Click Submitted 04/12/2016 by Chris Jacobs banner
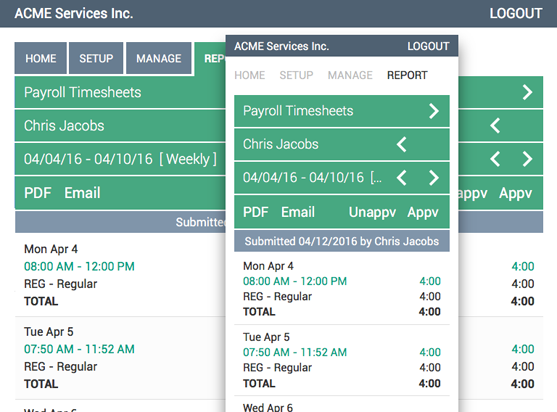 click(342, 241)
